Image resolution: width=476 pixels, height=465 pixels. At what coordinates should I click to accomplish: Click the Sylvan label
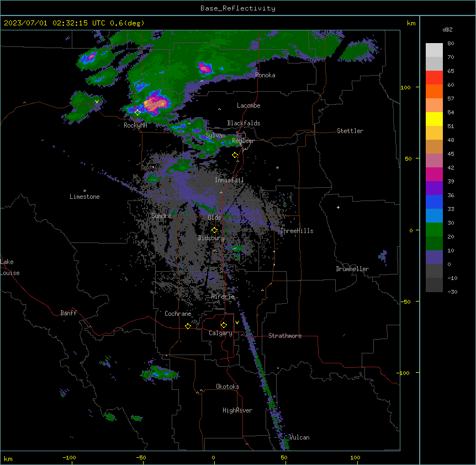pyautogui.click(x=215, y=135)
